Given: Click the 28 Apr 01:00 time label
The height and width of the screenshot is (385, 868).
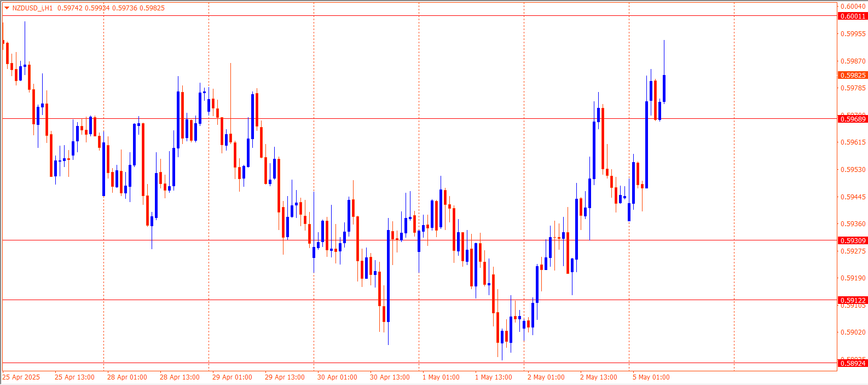Looking at the screenshot, I should pos(127,377).
